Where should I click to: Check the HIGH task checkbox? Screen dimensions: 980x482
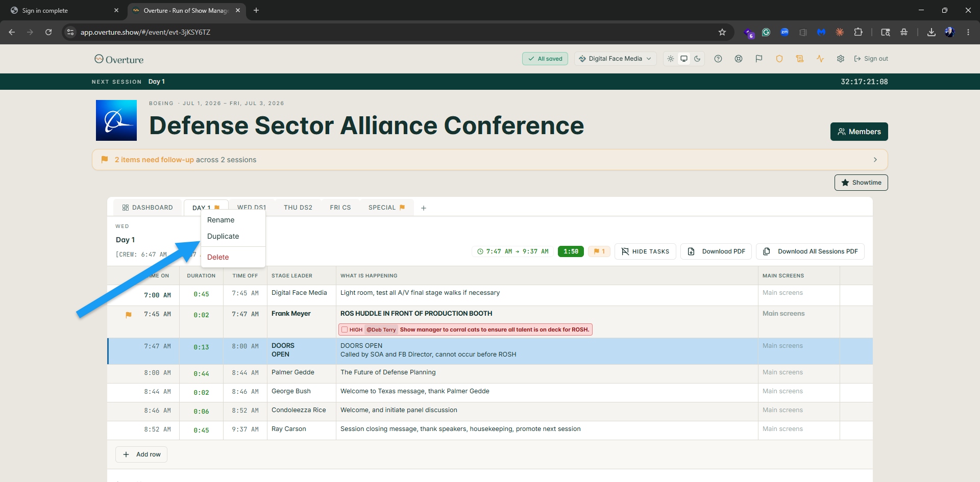click(345, 329)
